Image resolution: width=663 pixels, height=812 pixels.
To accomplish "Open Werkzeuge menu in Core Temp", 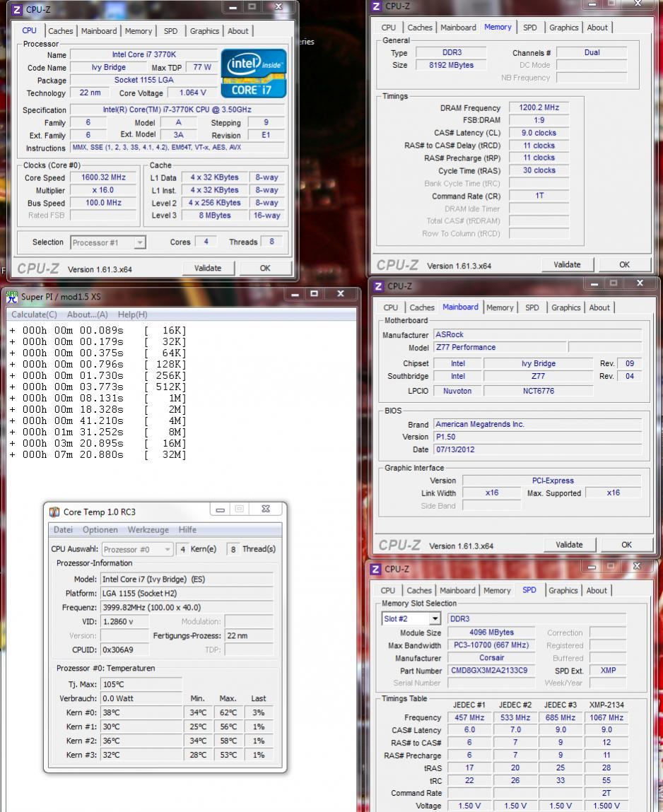I will [x=148, y=530].
